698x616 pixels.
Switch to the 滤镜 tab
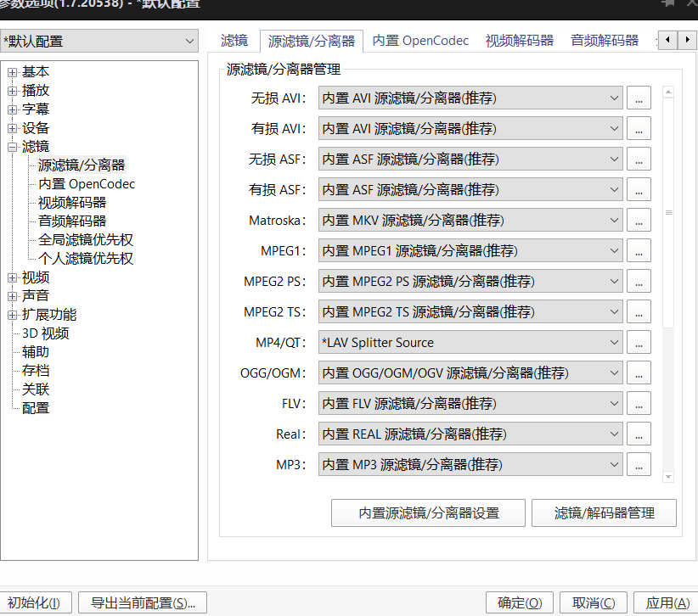tap(234, 41)
